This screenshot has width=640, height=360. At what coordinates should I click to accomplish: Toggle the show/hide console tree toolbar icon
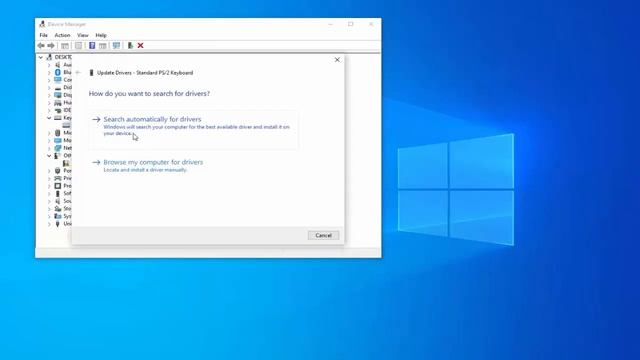point(65,46)
